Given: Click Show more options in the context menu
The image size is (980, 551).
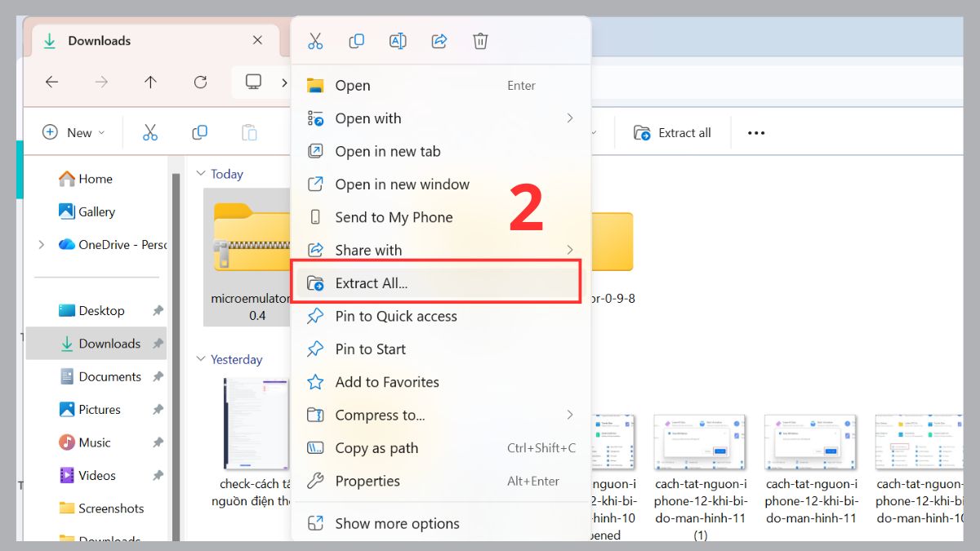Looking at the screenshot, I should 397,523.
